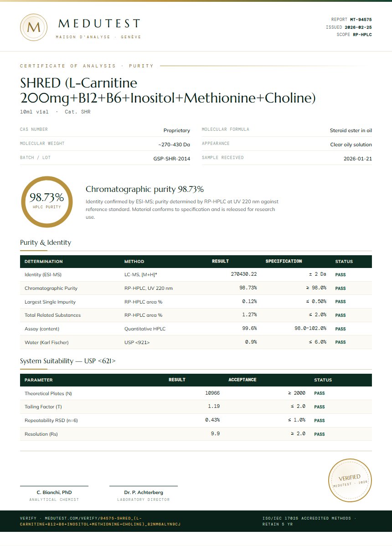Select the Chromatographic Purity row label
392x546 pixels.
coord(51,288)
